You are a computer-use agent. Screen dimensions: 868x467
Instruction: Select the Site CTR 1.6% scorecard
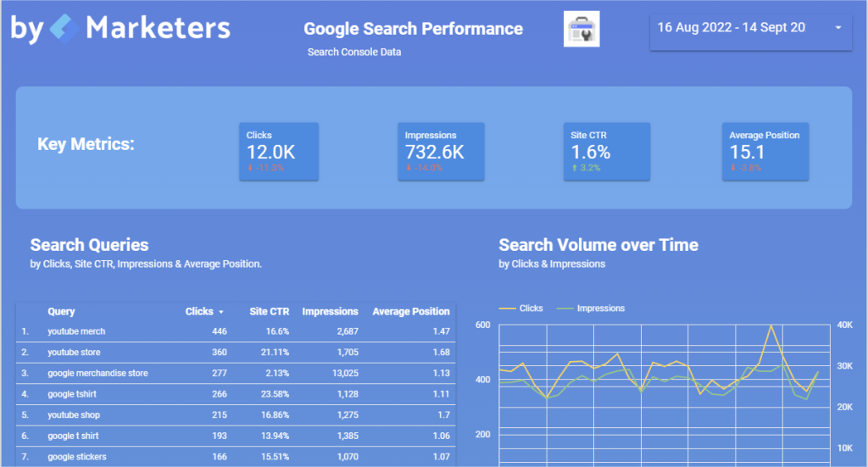click(607, 152)
